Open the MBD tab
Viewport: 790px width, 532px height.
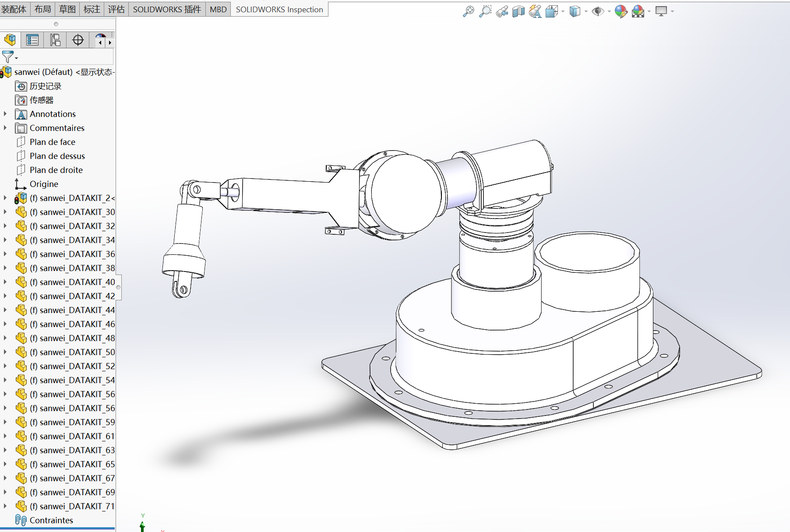pyautogui.click(x=218, y=10)
